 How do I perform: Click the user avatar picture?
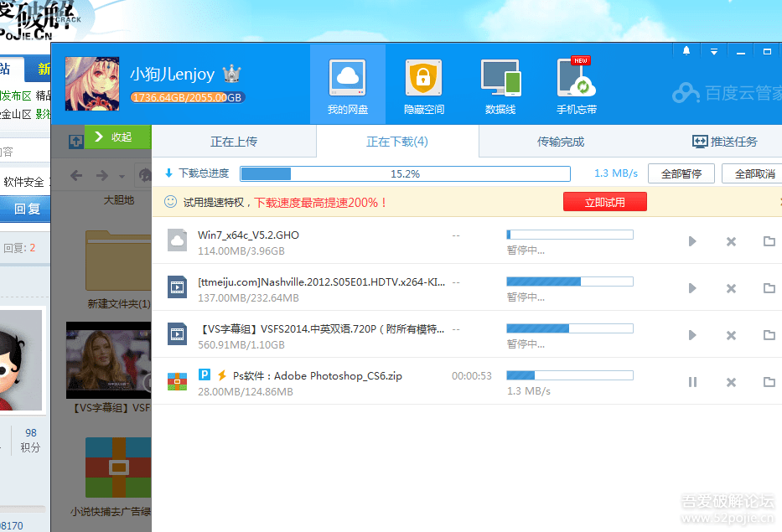coord(92,84)
